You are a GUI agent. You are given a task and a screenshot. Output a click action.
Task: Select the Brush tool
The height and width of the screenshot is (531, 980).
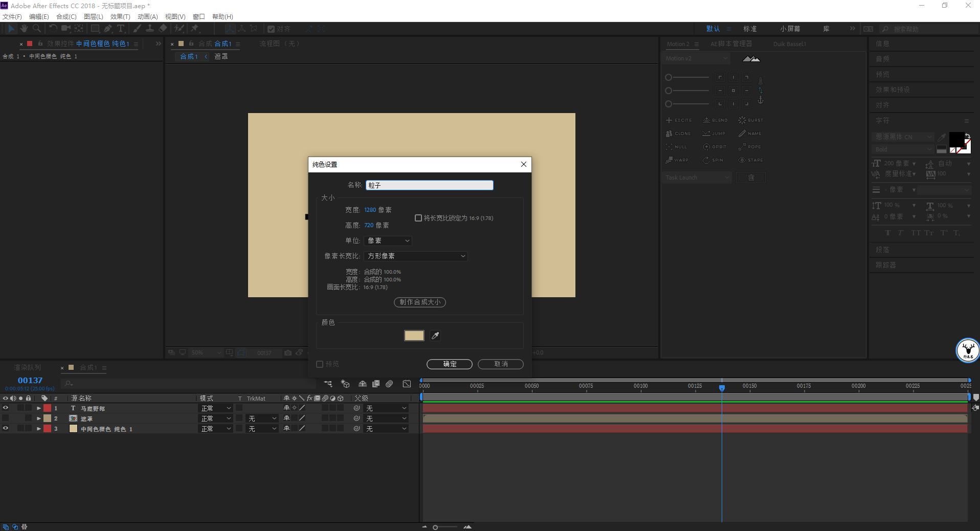point(137,29)
